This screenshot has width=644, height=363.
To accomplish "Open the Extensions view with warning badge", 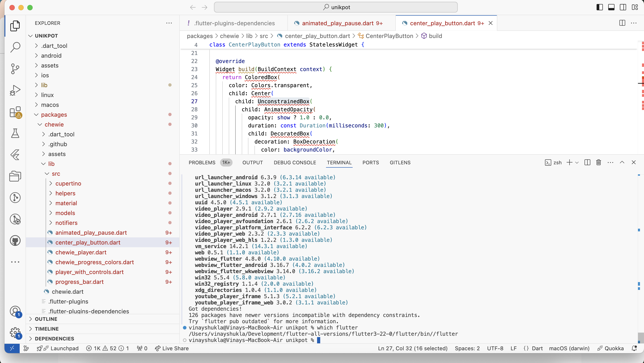I will point(15,112).
